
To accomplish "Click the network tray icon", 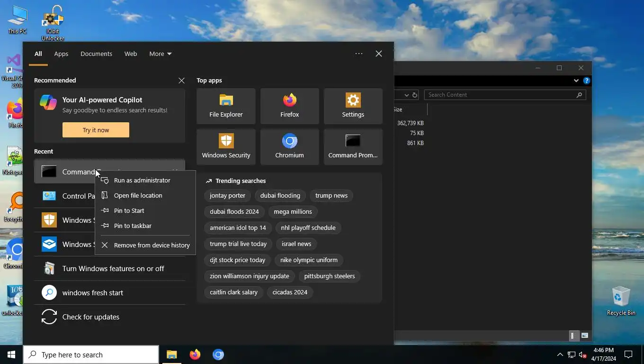I will (572, 355).
